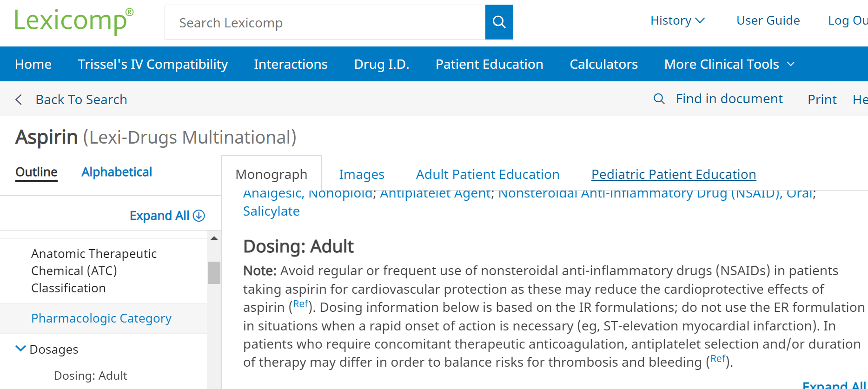This screenshot has height=389, width=868.
Task: Click the Back To Search arrow icon
Action: [x=19, y=99]
